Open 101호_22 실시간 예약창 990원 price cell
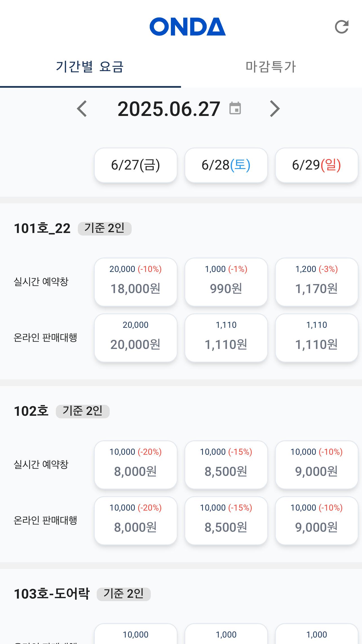 [x=226, y=282]
